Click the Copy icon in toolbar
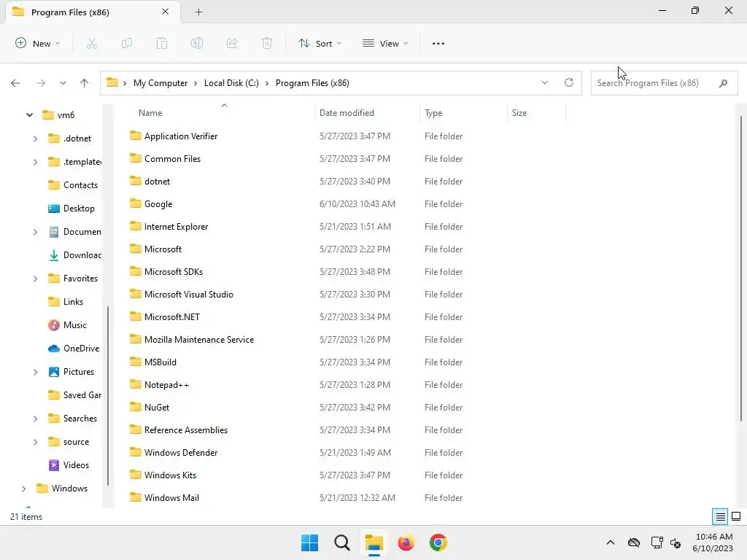This screenshot has height=560, width=747. (127, 43)
